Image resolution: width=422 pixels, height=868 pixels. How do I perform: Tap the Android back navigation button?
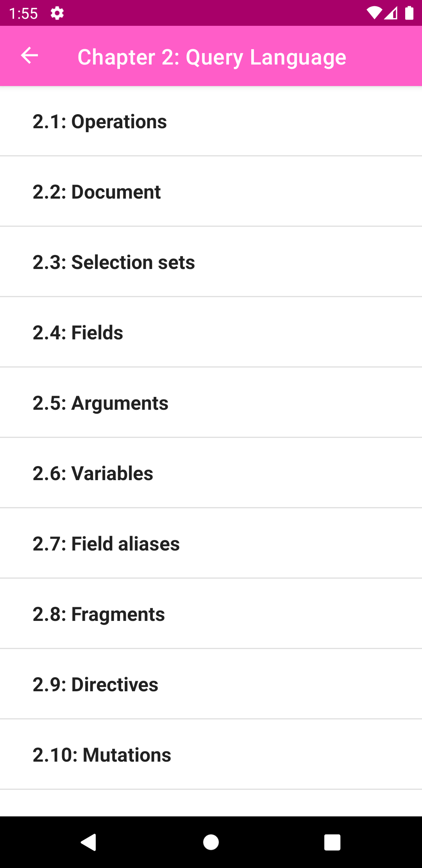88,842
